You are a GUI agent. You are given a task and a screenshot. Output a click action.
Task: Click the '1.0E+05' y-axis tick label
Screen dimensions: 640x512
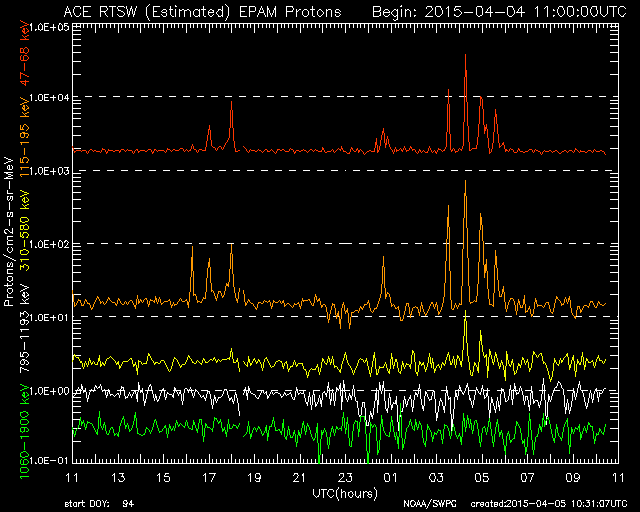(x=50, y=27)
